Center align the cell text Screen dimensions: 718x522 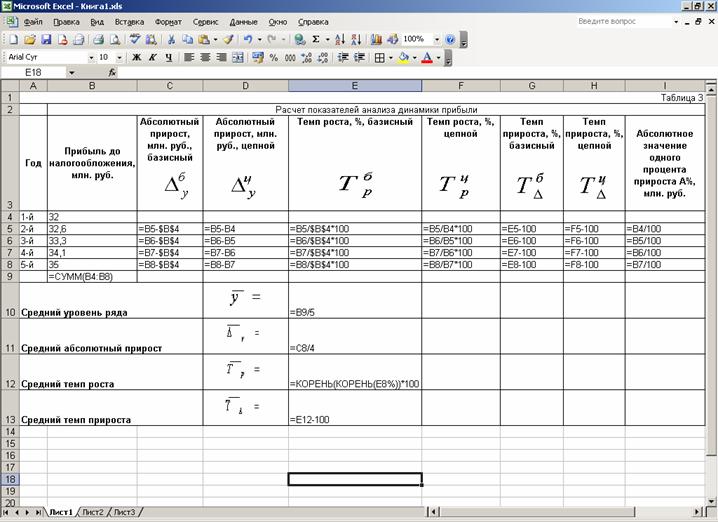[x=205, y=57]
